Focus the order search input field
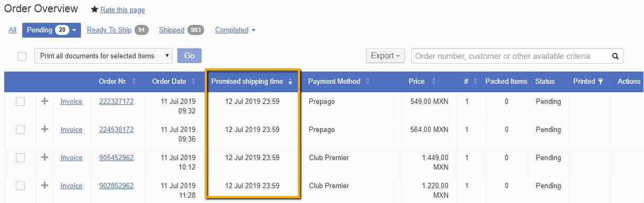The height and width of the screenshot is (203, 644). pyautogui.click(x=510, y=56)
